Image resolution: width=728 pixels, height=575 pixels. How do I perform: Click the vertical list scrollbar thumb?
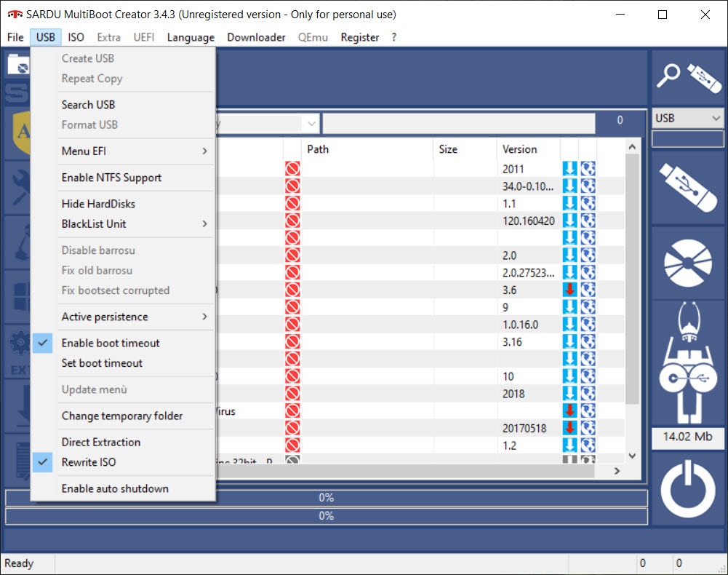pyautogui.click(x=632, y=279)
